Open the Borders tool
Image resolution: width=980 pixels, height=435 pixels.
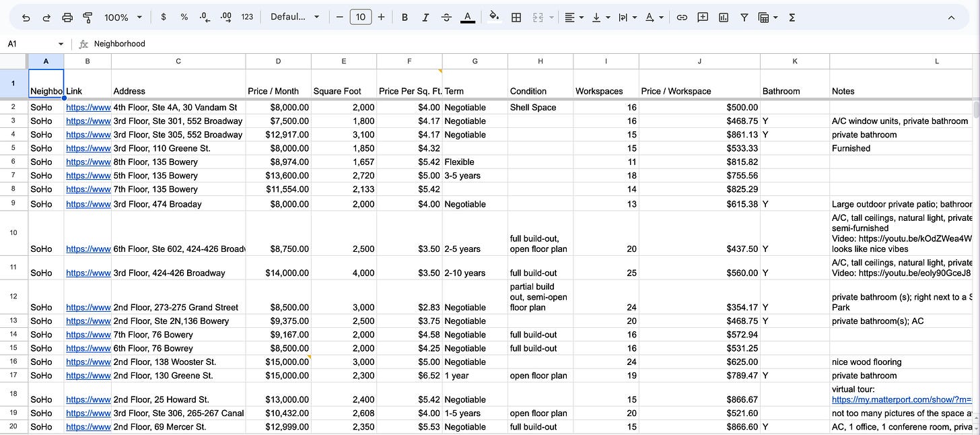516,18
